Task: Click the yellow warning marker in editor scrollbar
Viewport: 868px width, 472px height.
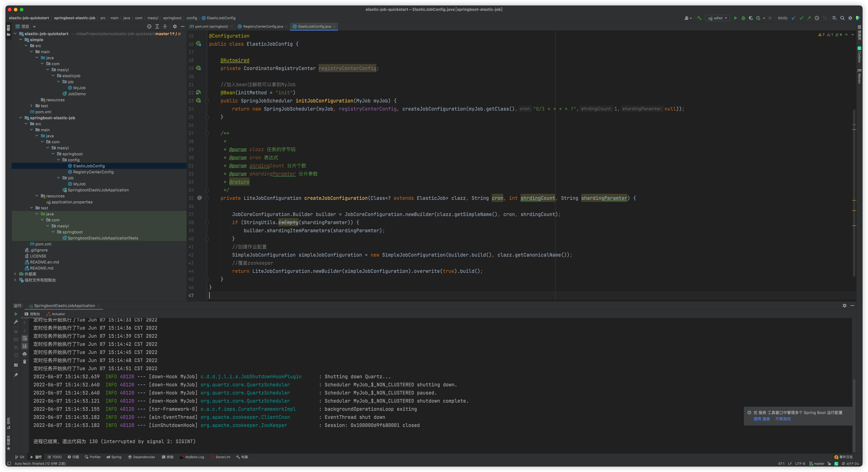Action: (x=854, y=129)
